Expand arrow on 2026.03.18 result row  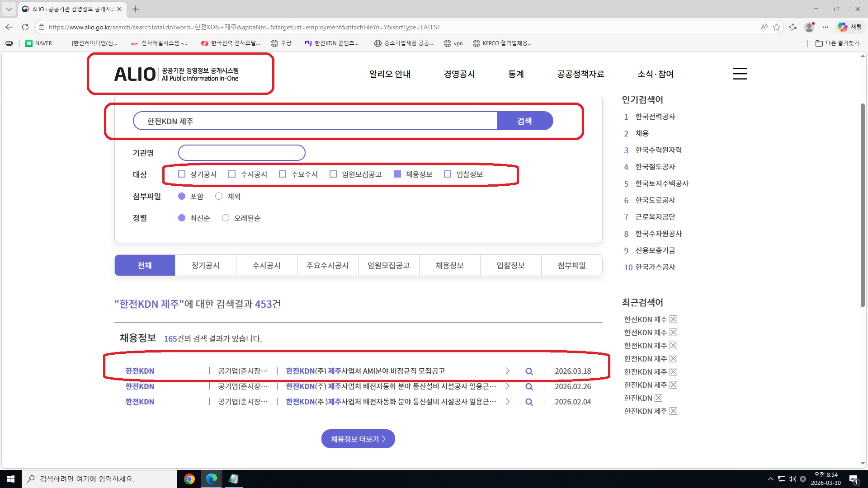pyautogui.click(x=507, y=371)
